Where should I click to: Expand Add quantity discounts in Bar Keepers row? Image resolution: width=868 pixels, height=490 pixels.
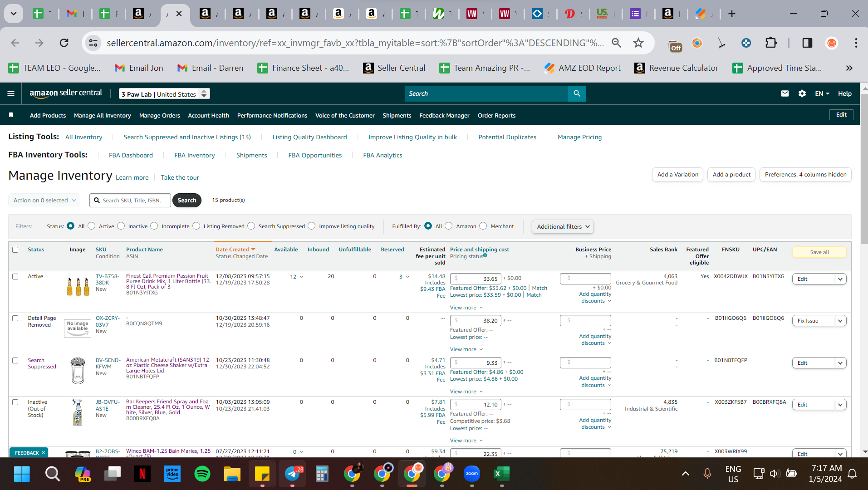click(595, 424)
